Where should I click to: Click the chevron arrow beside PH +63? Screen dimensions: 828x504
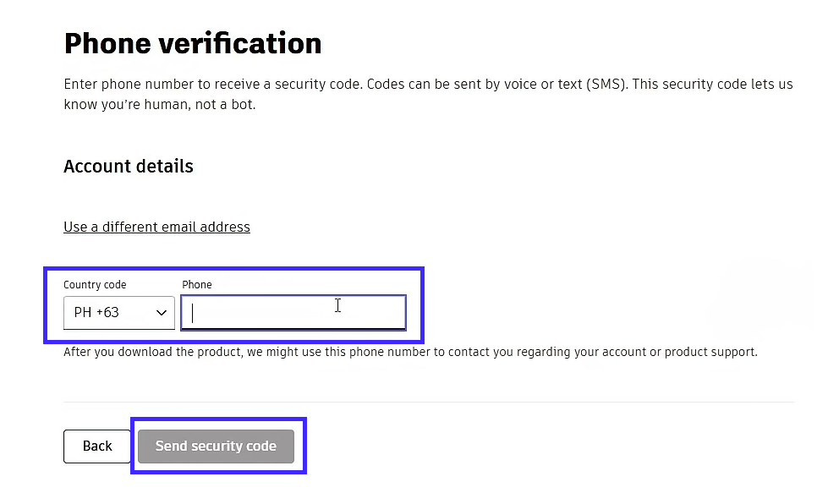162,313
